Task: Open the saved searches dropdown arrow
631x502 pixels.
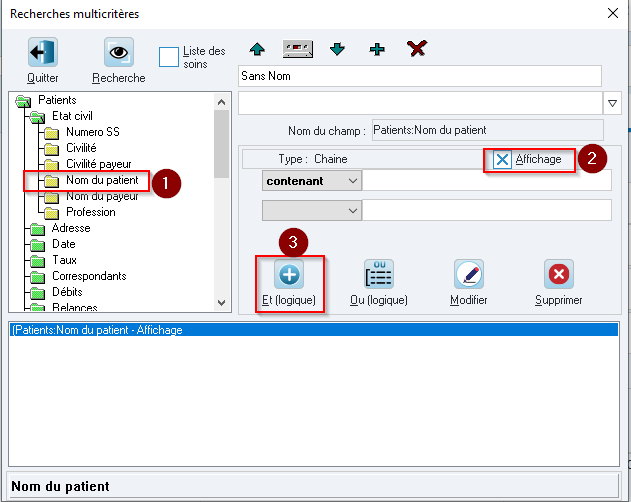Action: (612, 103)
